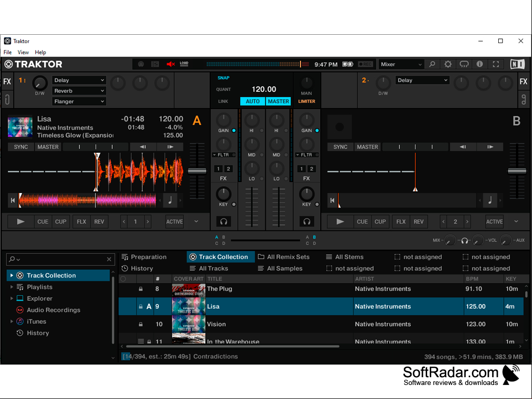Start playback on Deck B
The height and width of the screenshot is (399, 532).
[340, 222]
